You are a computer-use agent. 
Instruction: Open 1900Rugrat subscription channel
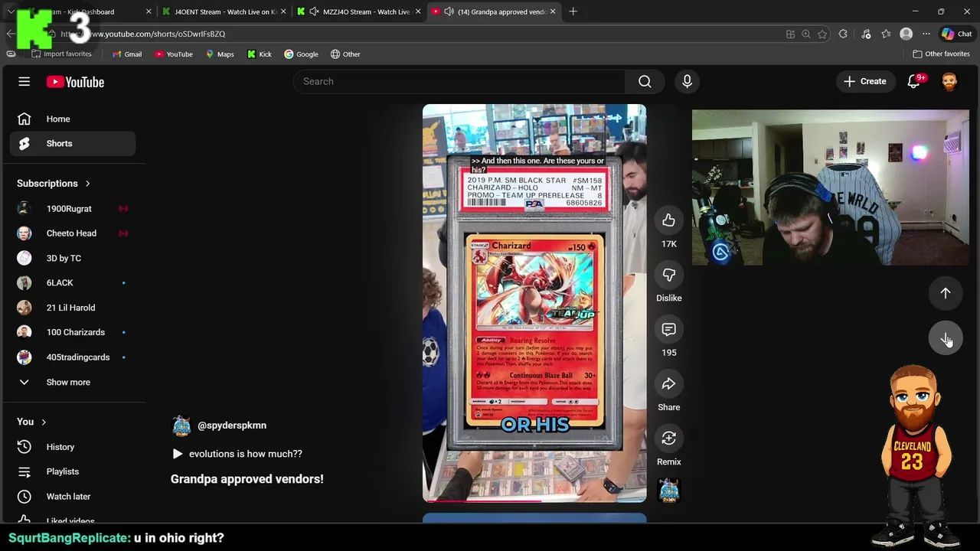73,209
